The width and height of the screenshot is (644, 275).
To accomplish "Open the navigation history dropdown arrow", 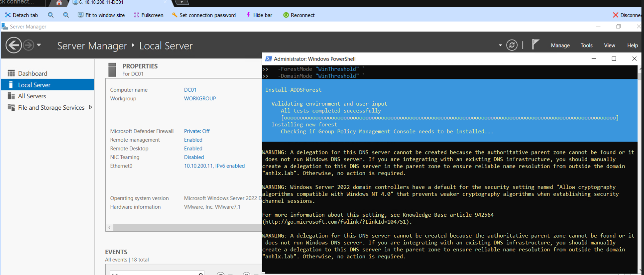I will click(x=39, y=45).
